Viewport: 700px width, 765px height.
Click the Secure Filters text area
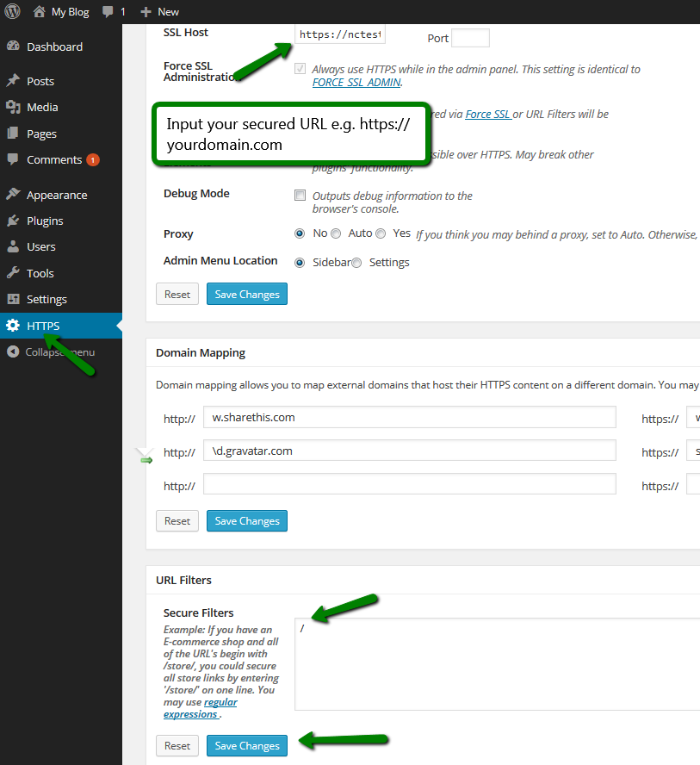pyautogui.click(x=497, y=664)
